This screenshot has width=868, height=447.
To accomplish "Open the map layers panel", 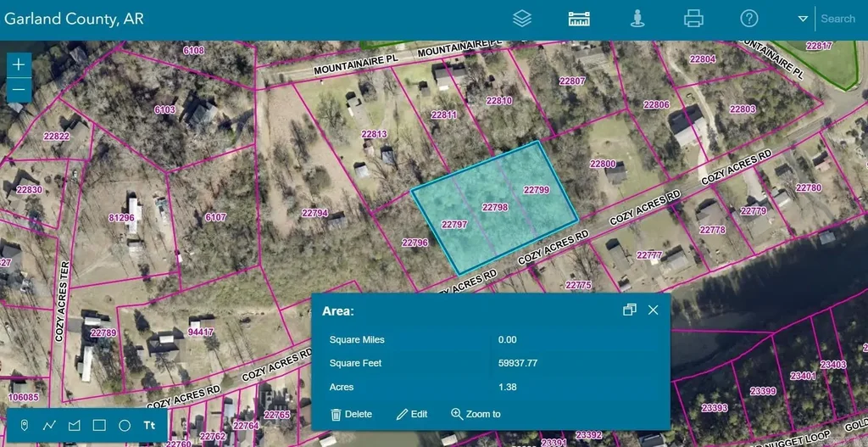I will point(522,19).
